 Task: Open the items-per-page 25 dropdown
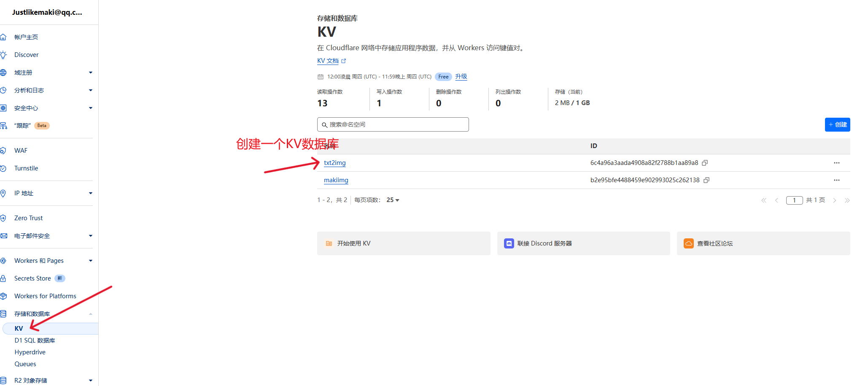point(393,200)
